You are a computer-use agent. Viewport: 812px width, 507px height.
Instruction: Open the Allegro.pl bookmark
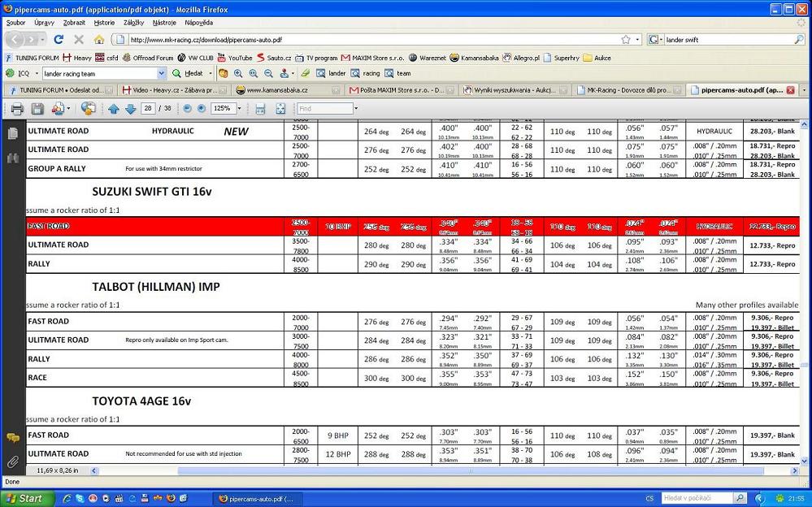521,58
